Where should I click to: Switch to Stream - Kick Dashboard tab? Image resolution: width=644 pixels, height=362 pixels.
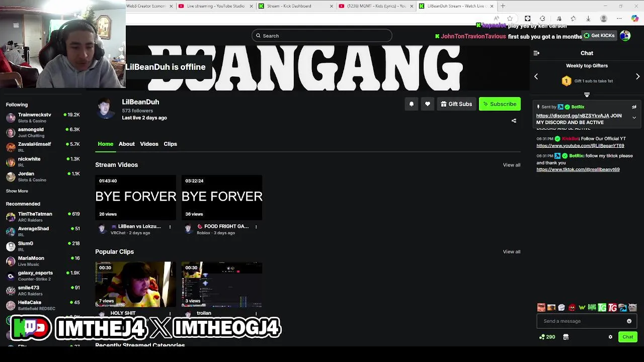pyautogui.click(x=296, y=6)
